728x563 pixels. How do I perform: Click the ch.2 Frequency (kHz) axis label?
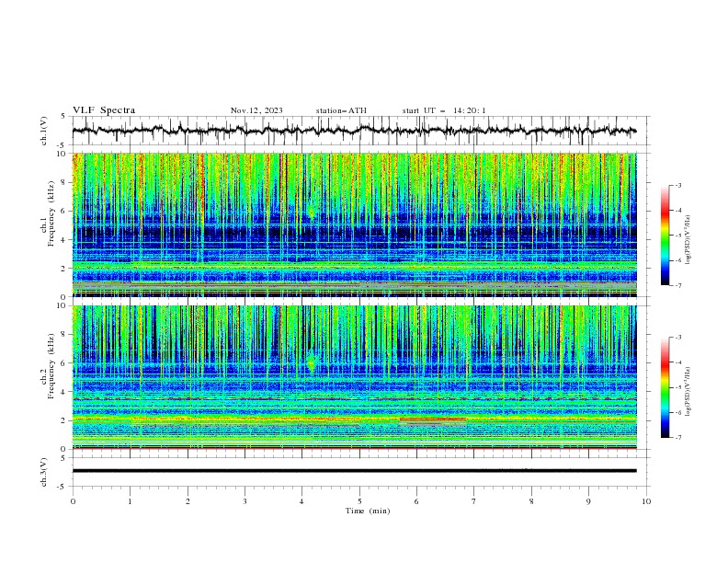[x=48, y=366]
